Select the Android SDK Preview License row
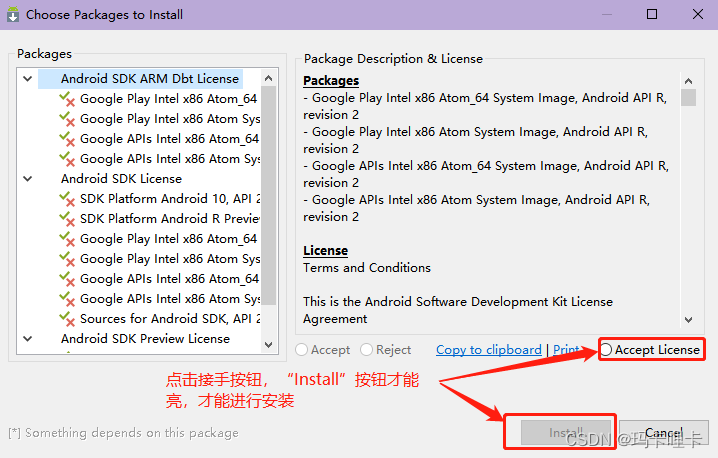This screenshot has width=718, height=458. tap(145, 339)
